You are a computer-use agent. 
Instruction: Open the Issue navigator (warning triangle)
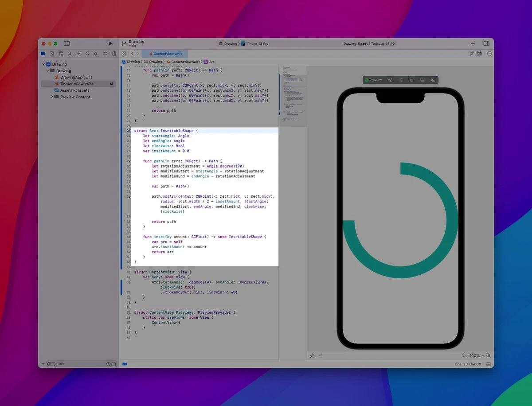tap(78, 54)
